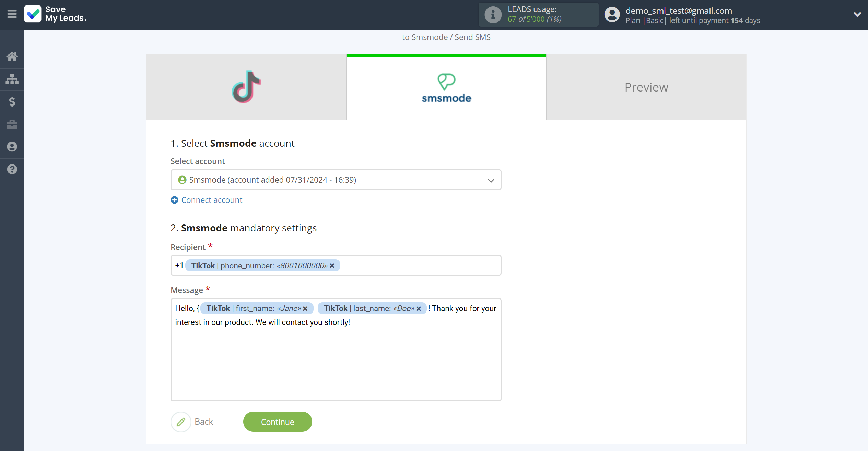The height and width of the screenshot is (451, 868).
Task: Click the Connect account link
Action: coord(212,200)
